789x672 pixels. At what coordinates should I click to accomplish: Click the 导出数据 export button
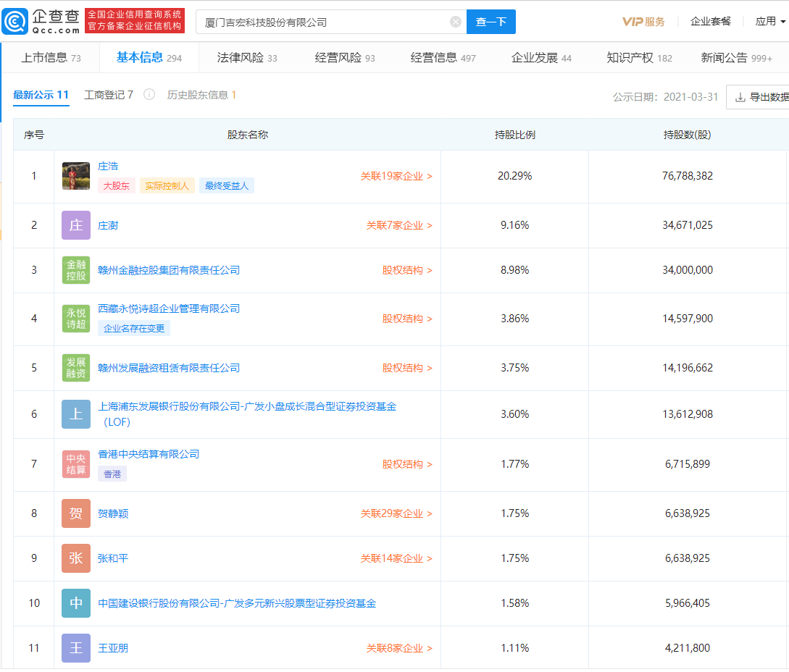pyautogui.click(x=758, y=97)
